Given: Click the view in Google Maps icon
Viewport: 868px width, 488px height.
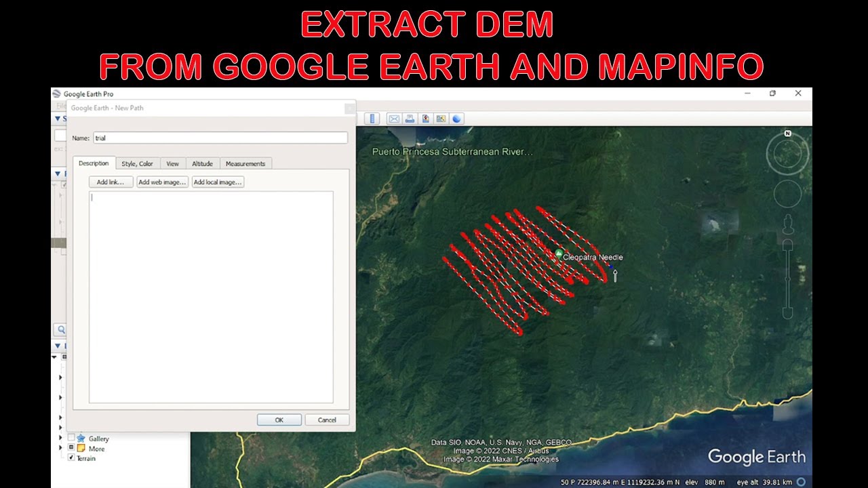Looking at the screenshot, I should click(x=441, y=119).
